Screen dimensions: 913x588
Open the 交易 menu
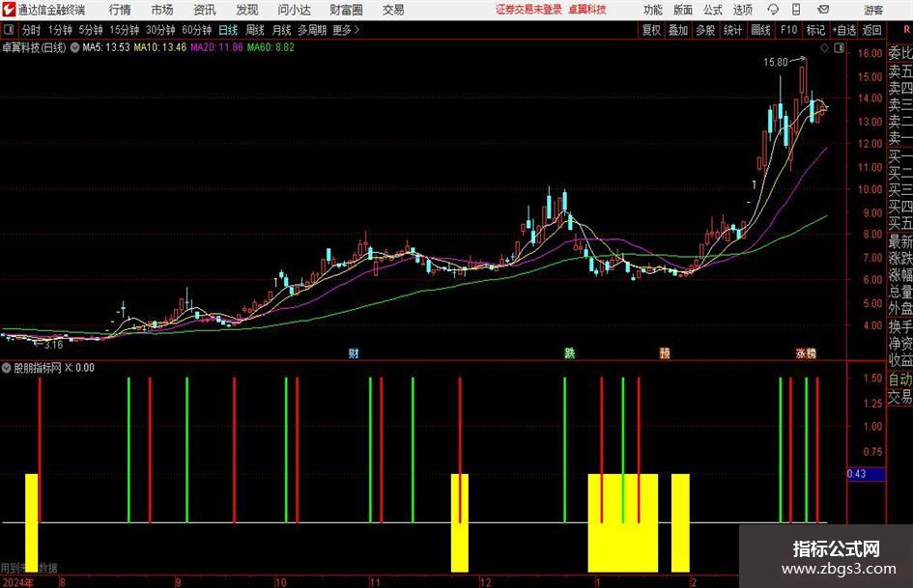click(393, 10)
